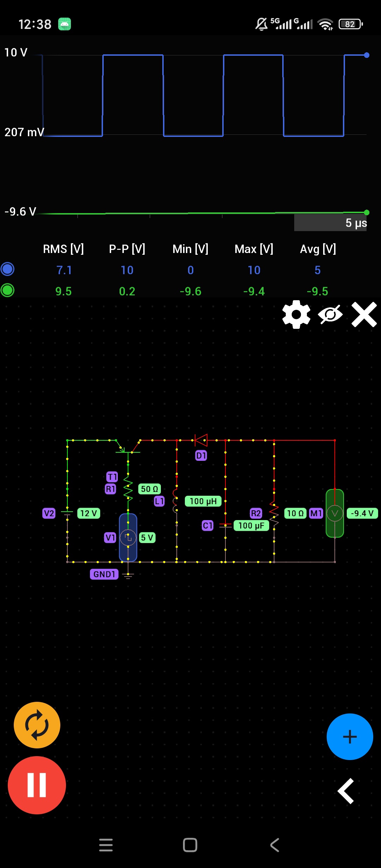Add a new component with the plus button
The width and height of the screenshot is (381, 868).
coord(350,737)
